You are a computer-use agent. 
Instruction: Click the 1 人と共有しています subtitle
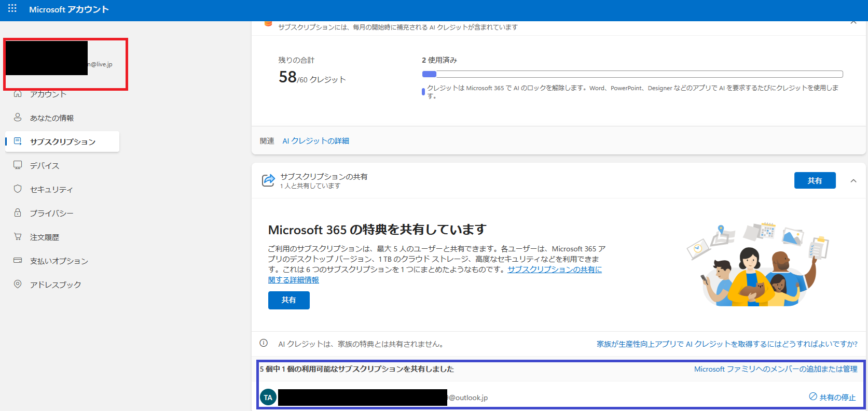pyautogui.click(x=310, y=186)
